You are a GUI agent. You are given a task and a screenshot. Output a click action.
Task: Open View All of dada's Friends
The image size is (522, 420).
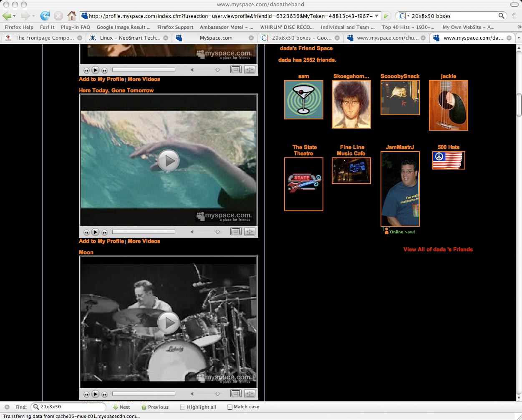coord(438,249)
